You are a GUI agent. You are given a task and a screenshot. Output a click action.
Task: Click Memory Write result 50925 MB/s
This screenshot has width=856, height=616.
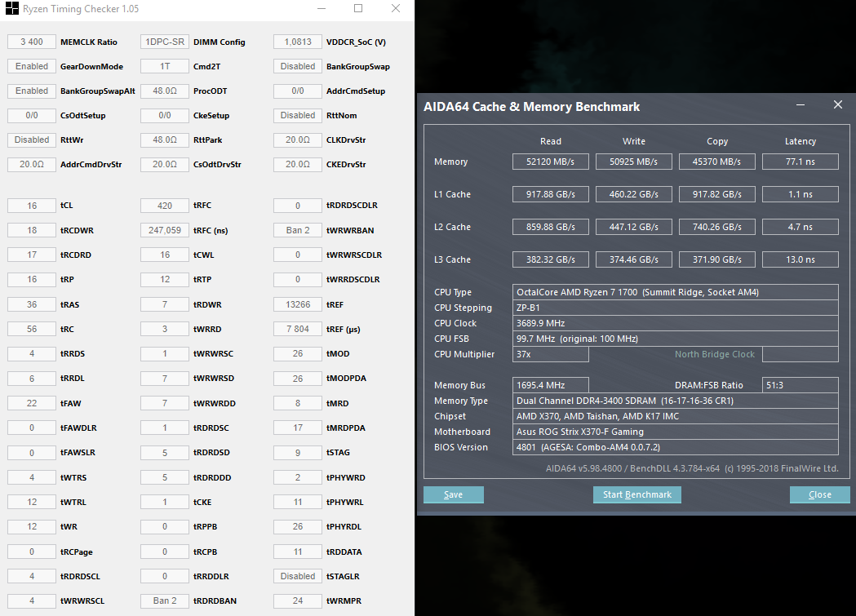(633, 162)
